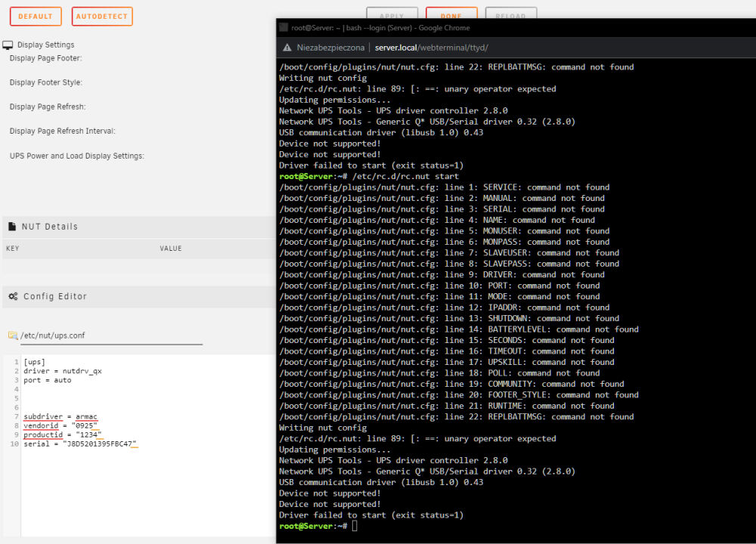Screen dimensions: 756x544
Task: Click the document icon beside NUT Details
Action: tap(12, 226)
